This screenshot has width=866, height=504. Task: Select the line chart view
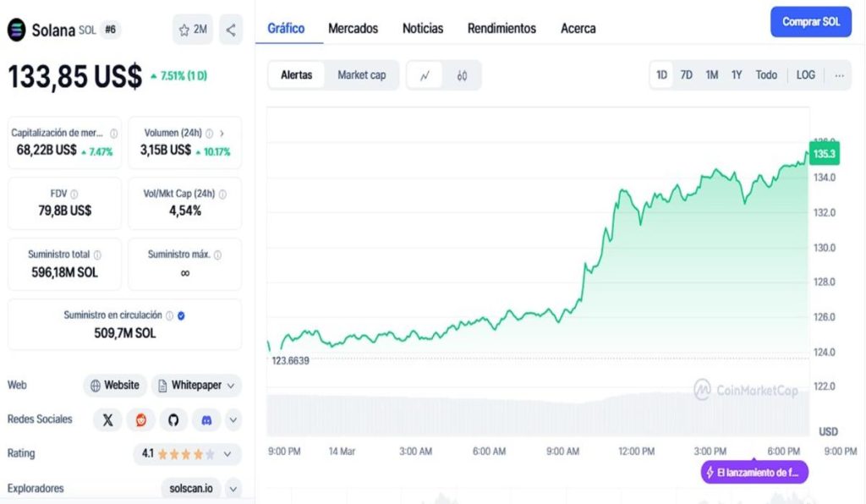click(425, 75)
